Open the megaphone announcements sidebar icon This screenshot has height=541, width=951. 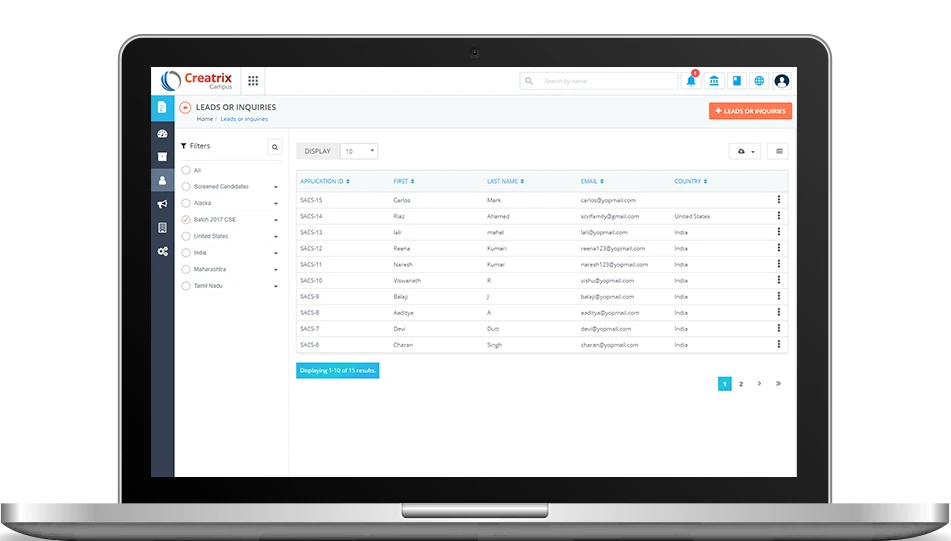coord(162,204)
